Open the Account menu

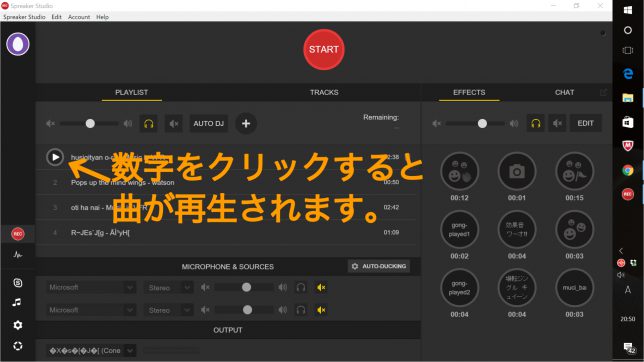tap(79, 17)
